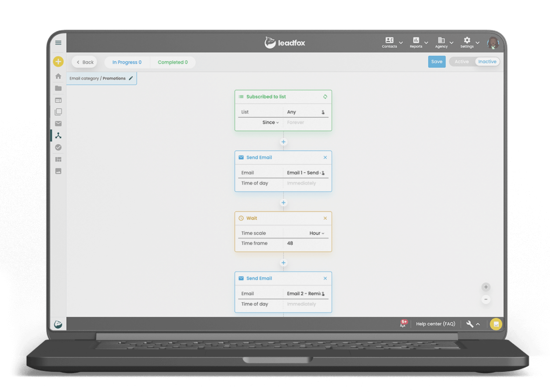Select the Wait block header
The height and width of the screenshot is (392, 550).
coord(283,218)
